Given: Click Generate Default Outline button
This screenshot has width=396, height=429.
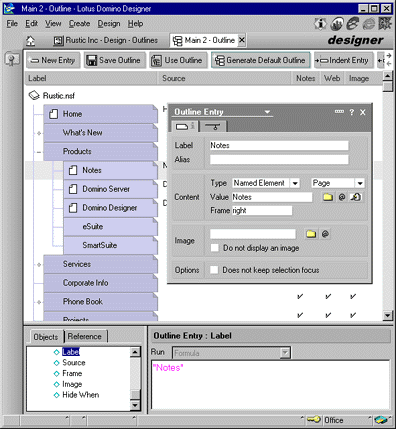Looking at the screenshot, I should click(261, 60).
